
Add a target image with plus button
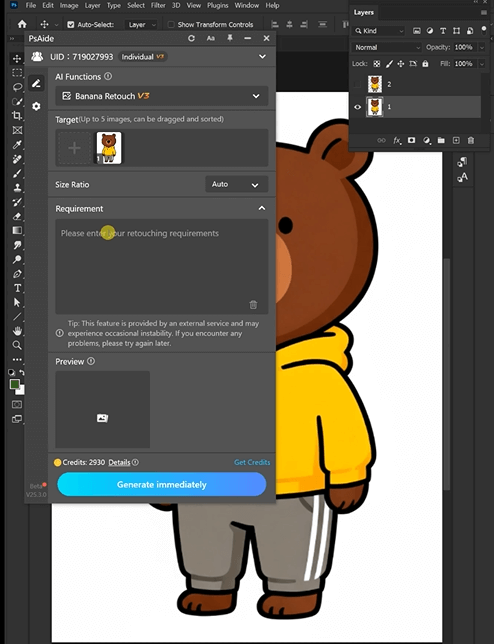coord(74,148)
